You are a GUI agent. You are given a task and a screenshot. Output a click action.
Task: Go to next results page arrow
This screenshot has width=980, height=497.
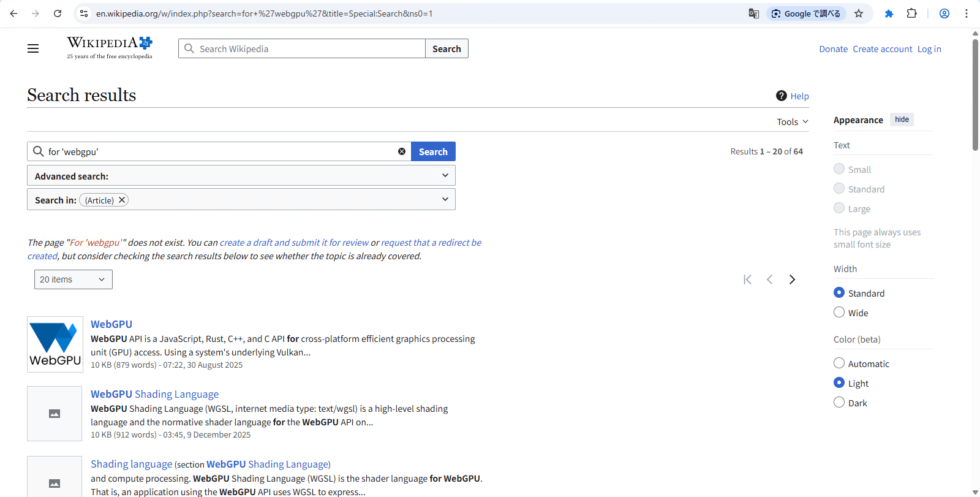coord(792,279)
